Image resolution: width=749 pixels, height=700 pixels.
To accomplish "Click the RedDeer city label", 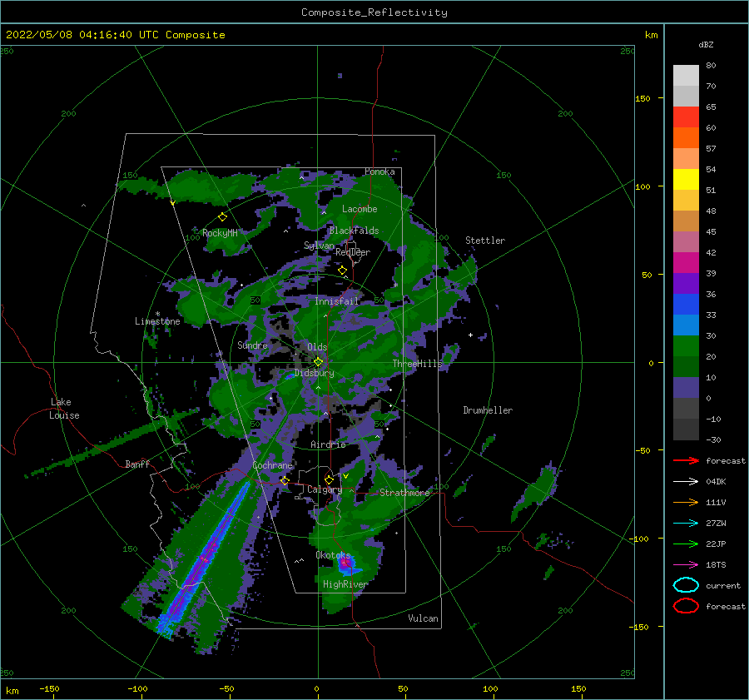I will (x=353, y=252).
